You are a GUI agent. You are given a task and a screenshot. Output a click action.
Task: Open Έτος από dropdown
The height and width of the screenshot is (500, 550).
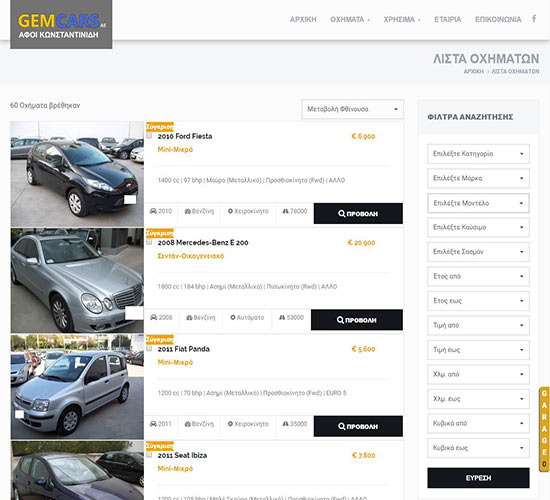click(x=478, y=276)
